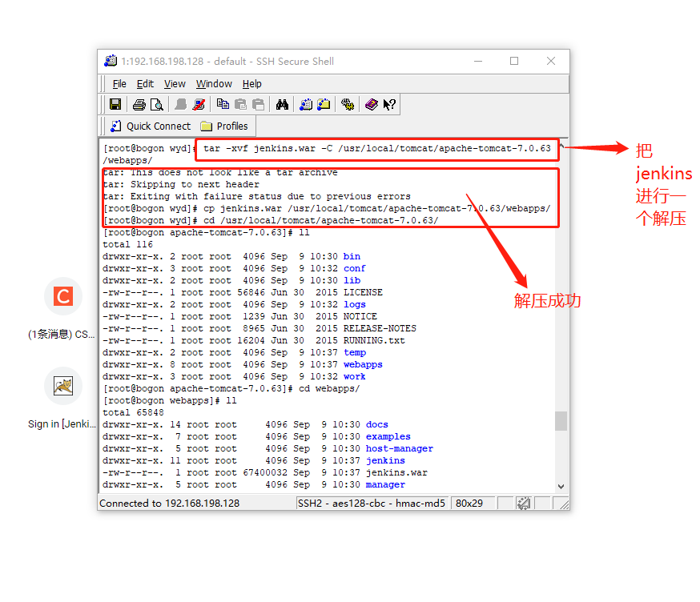Open Print Preview from the toolbar
Viewport: 700px width, 602px height.
point(157,104)
